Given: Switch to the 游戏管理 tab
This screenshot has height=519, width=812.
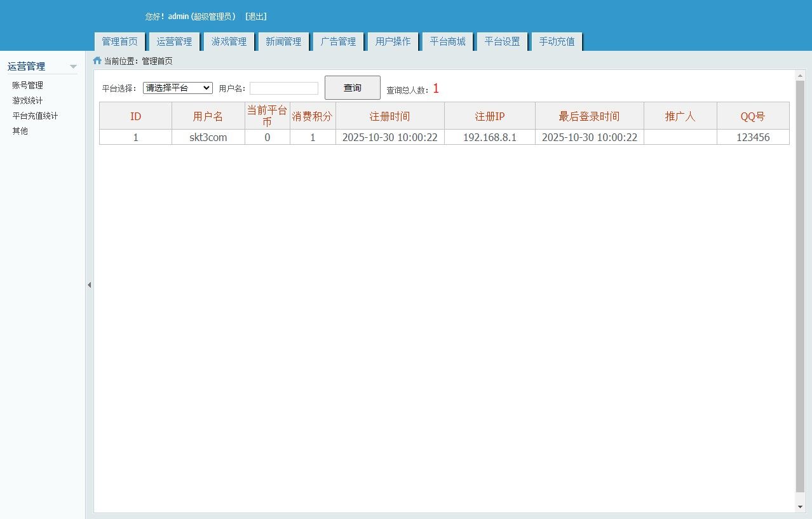Looking at the screenshot, I should click(229, 41).
